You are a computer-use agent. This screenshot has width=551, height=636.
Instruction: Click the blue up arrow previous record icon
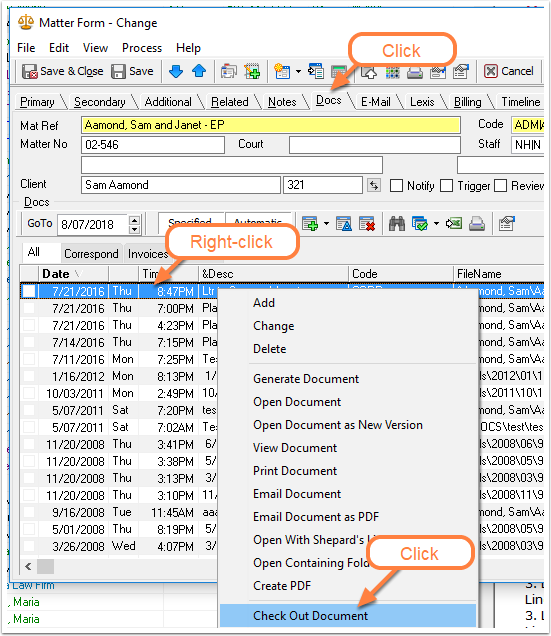click(x=199, y=71)
